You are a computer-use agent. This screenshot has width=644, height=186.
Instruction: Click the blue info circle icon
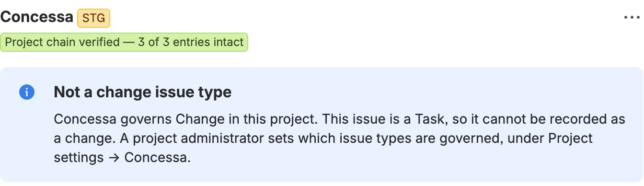point(27,92)
